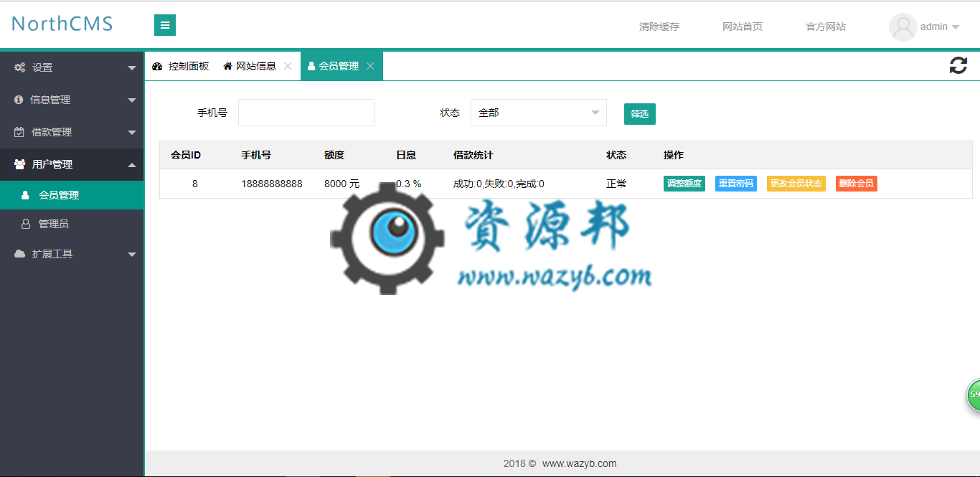
Task: Click 删除会员 for member 8
Action: click(857, 184)
